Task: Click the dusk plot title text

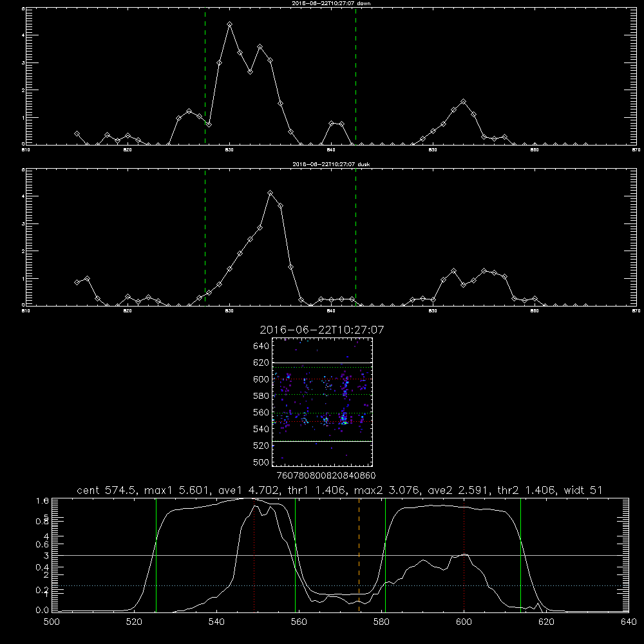Action: 331,164
